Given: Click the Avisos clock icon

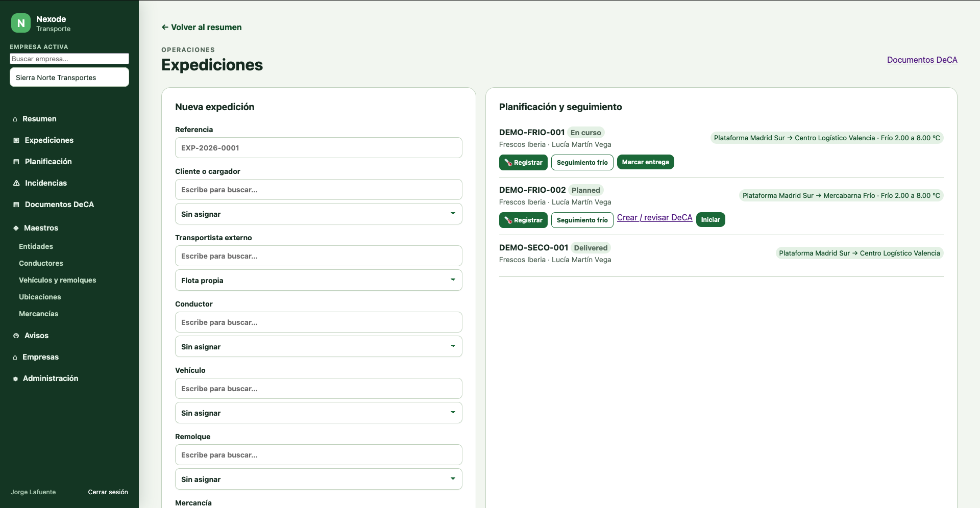Looking at the screenshot, I should point(16,336).
